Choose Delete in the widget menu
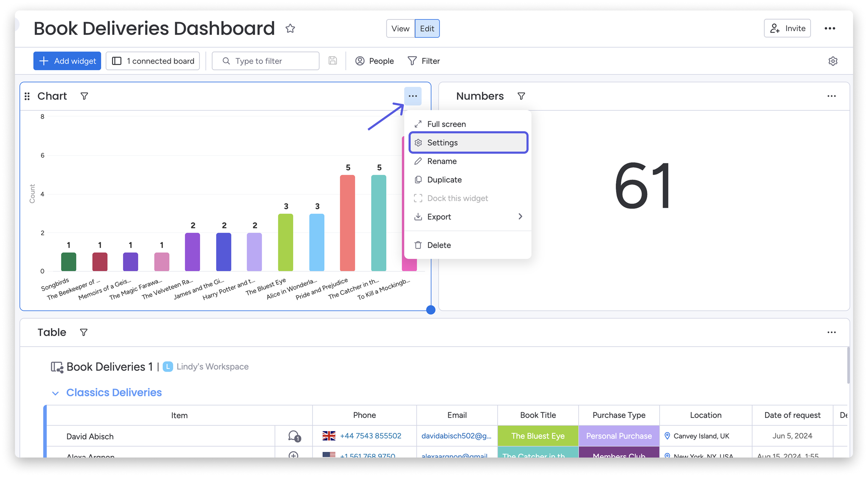This screenshot has width=868, height=477. point(468,245)
